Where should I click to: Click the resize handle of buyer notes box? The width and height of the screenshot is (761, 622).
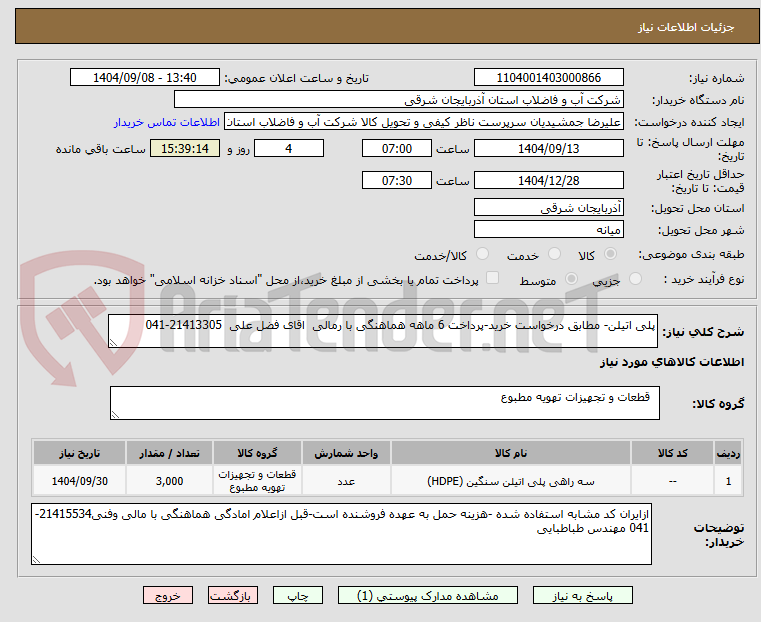pos(36,560)
